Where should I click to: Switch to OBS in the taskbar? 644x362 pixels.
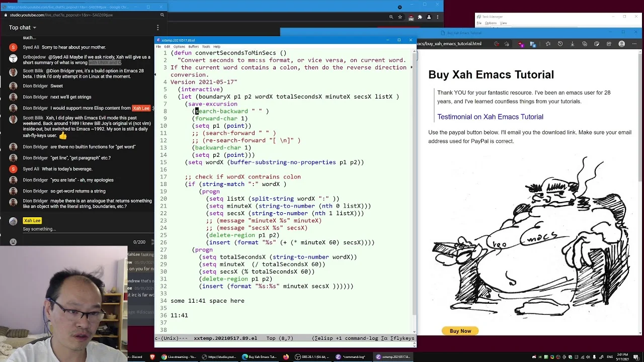(x=312, y=357)
